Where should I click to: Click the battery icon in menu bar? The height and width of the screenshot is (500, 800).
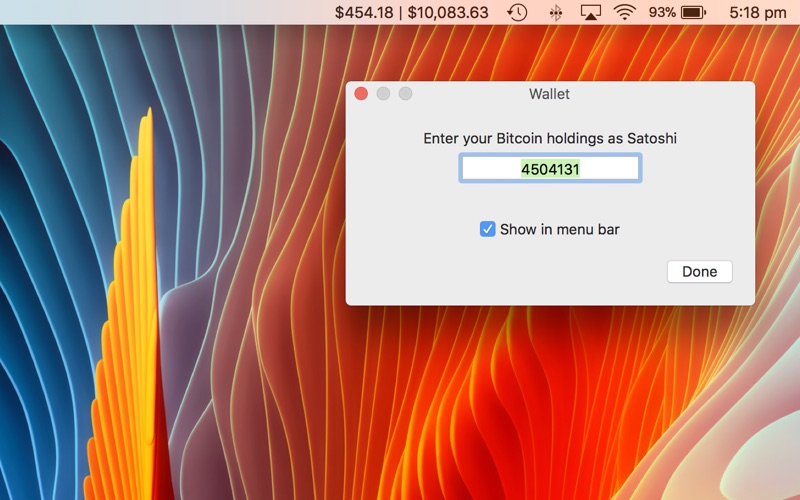pyautogui.click(x=693, y=12)
